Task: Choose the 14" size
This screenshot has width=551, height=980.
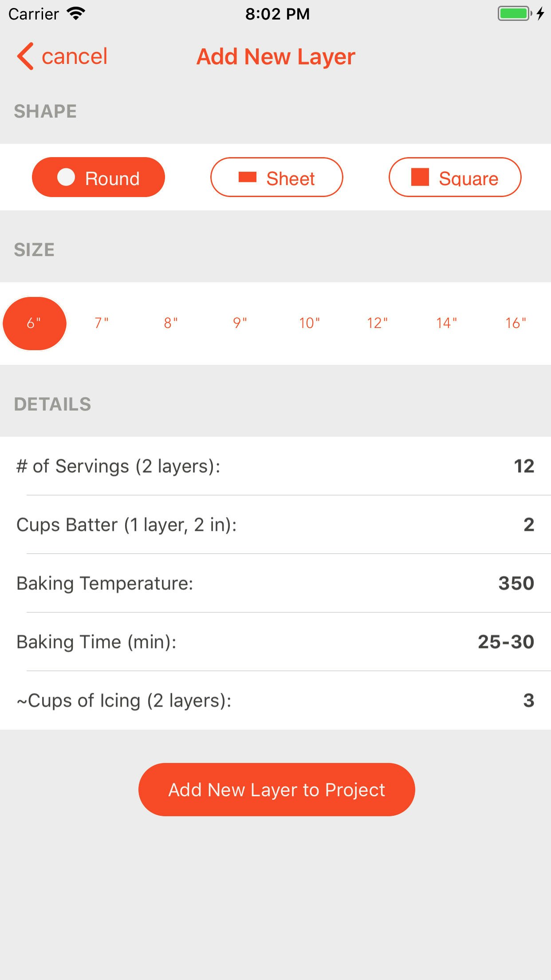Action: coord(447,323)
